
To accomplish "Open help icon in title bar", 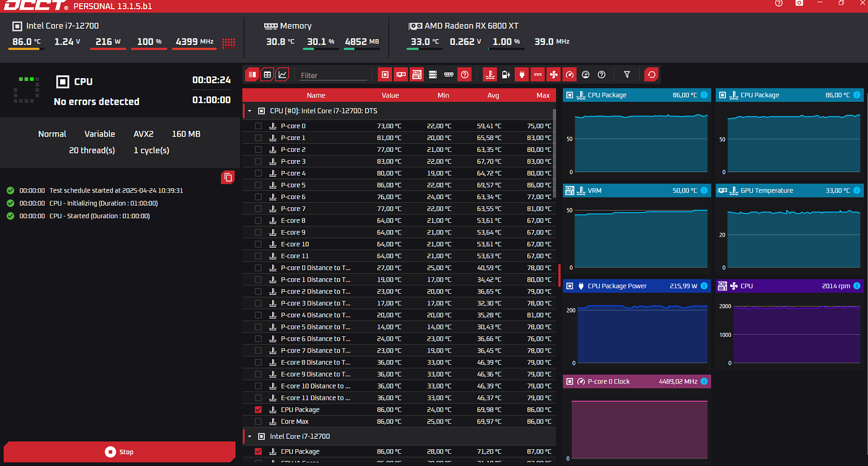I will [x=779, y=3].
